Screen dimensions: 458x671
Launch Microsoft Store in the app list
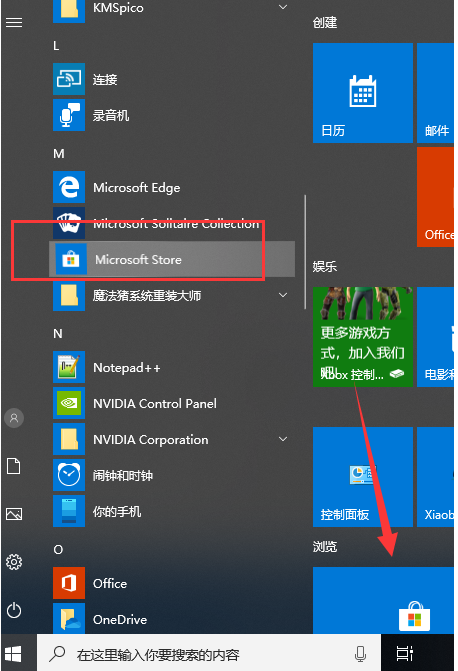[x=172, y=259]
